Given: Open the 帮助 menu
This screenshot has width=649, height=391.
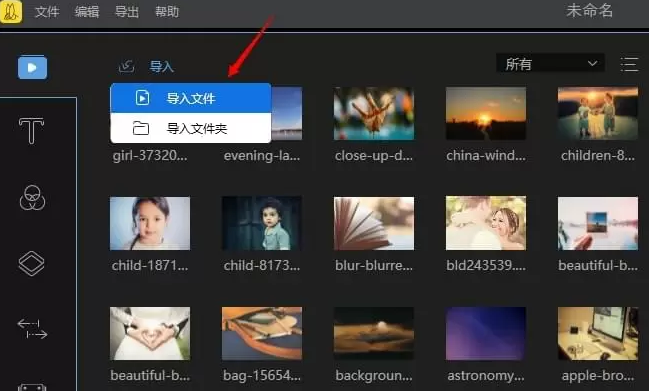Looking at the screenshot, I should point(167,12).
